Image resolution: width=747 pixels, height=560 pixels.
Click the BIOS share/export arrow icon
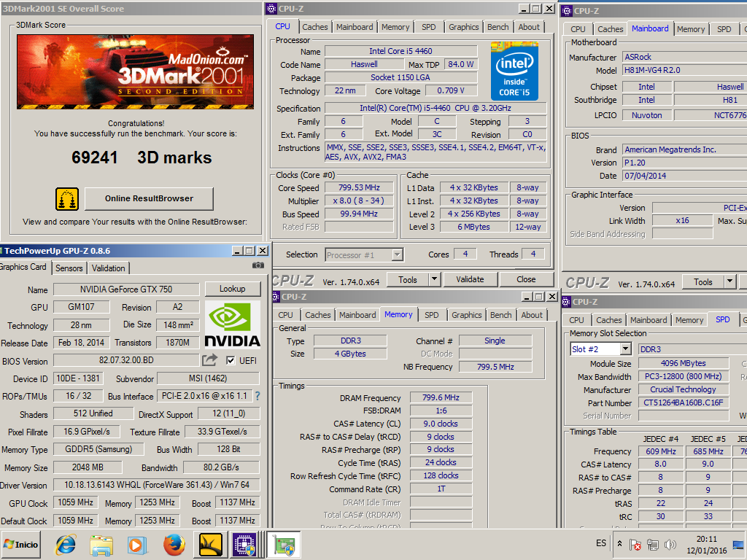coord(209,360)
